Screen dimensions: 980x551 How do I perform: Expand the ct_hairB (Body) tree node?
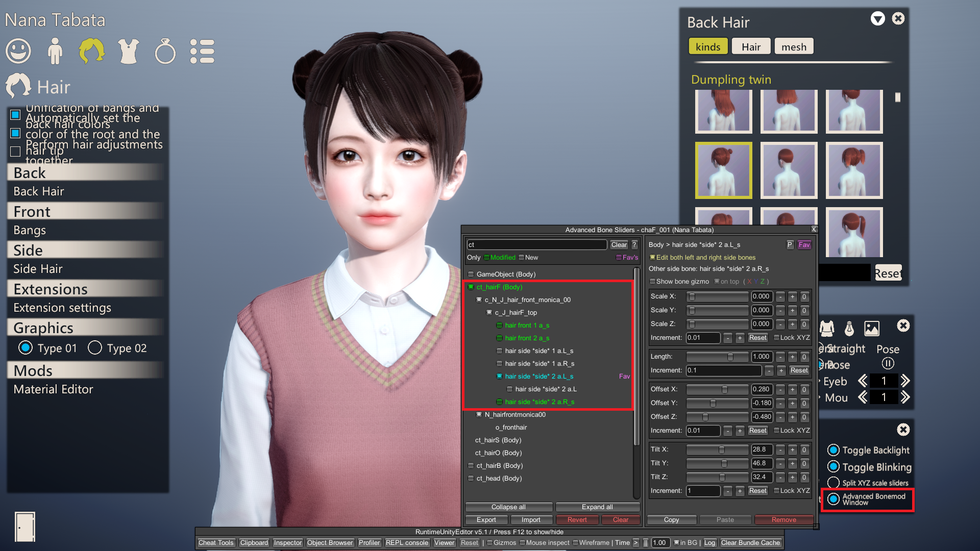(471, 466)
